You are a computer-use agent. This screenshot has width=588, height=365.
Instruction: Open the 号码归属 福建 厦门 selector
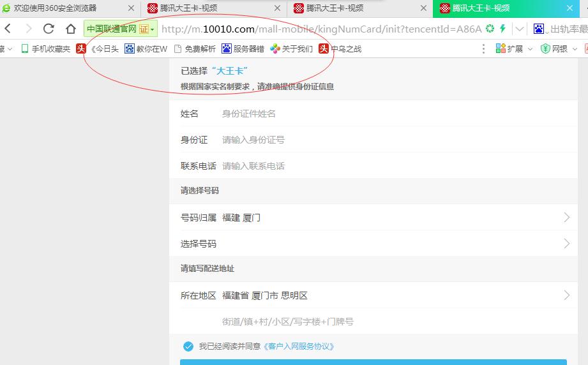pos(373,218)
